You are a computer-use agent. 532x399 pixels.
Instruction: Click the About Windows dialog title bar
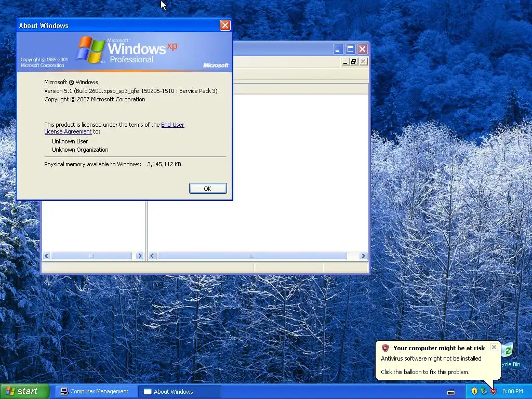119,25
